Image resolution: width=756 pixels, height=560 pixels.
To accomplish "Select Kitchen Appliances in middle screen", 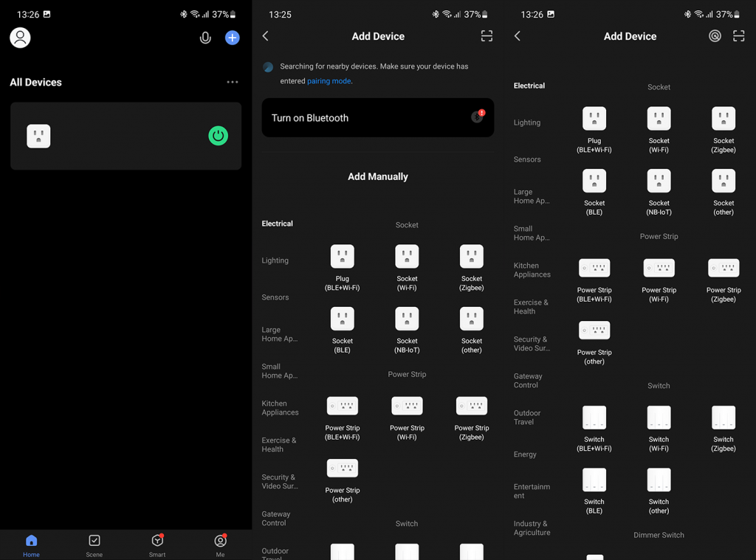I will [x=280, y=408].
